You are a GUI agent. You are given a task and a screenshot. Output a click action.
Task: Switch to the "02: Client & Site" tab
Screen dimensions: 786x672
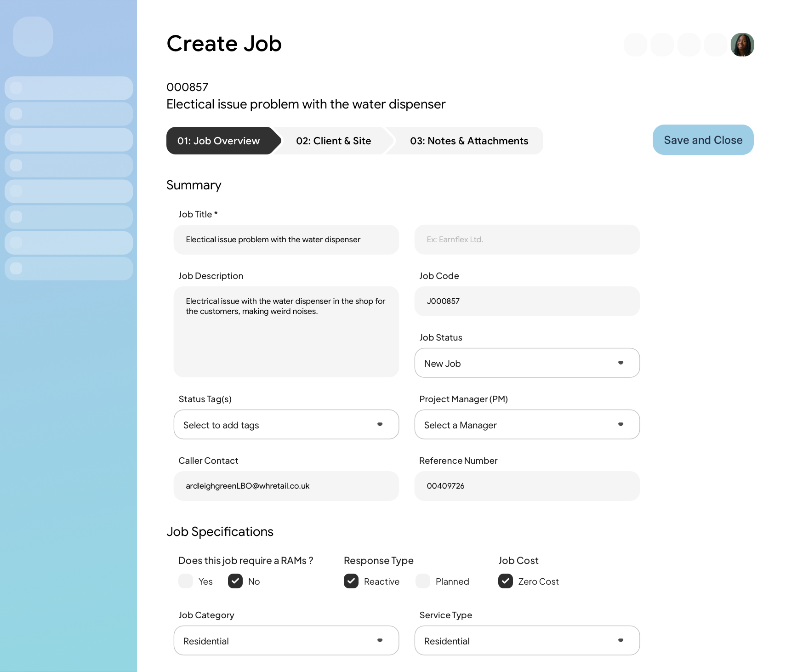pyautogui.click(x=333, y=141)
